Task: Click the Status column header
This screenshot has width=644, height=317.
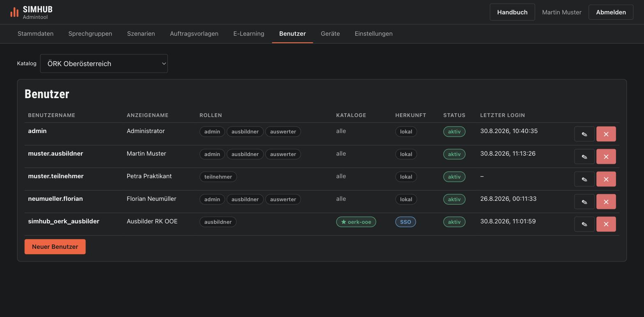Action: point(454,115)
